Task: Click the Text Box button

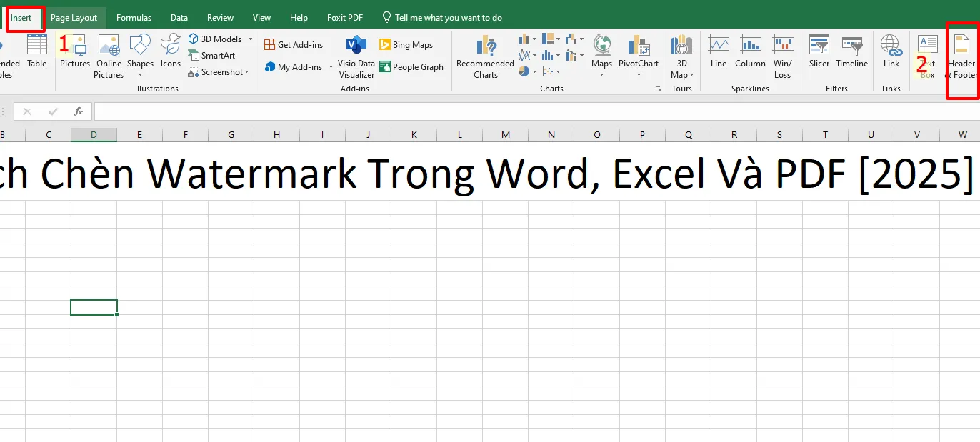Action: coord(927,56)
